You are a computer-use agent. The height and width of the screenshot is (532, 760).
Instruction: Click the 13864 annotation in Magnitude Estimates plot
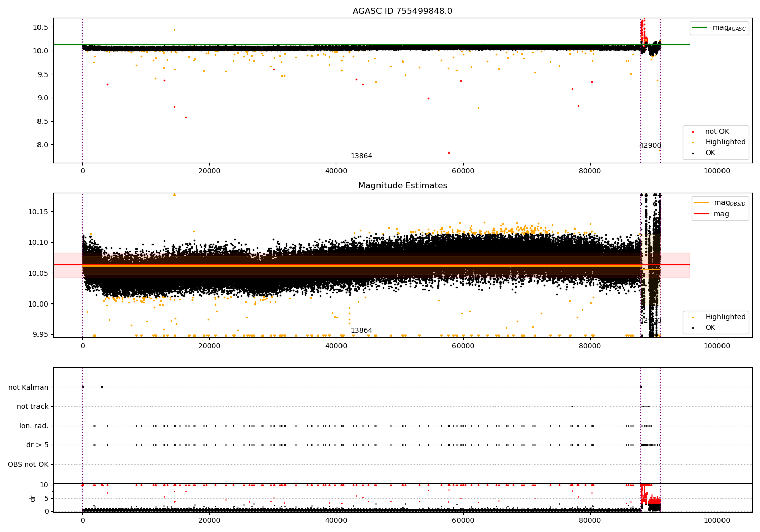(361, 331)
